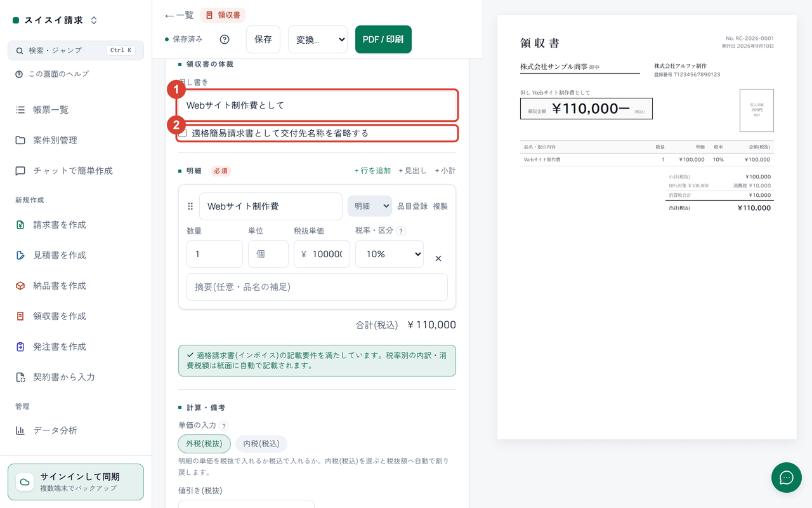Click the 税抜単価 price field
The width and height of the screenshot is (812, 508).
pyautogui.click(x=322, y=254)
